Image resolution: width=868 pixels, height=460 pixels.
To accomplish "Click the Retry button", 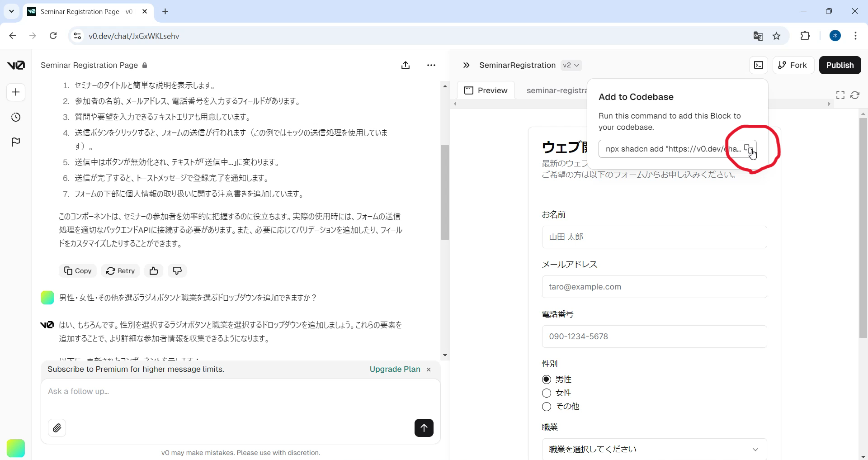I will click(x=120, y=271).
